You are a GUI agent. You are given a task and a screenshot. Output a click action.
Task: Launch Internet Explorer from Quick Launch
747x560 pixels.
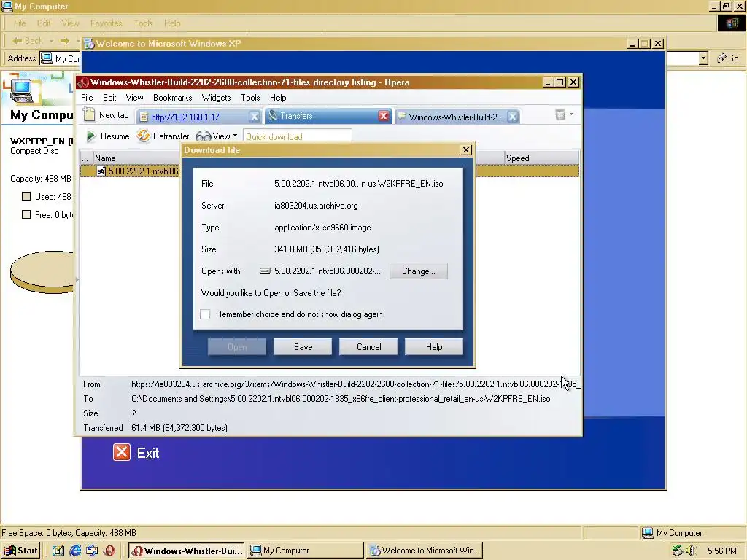pyautogui.click(x=75, y=551)
